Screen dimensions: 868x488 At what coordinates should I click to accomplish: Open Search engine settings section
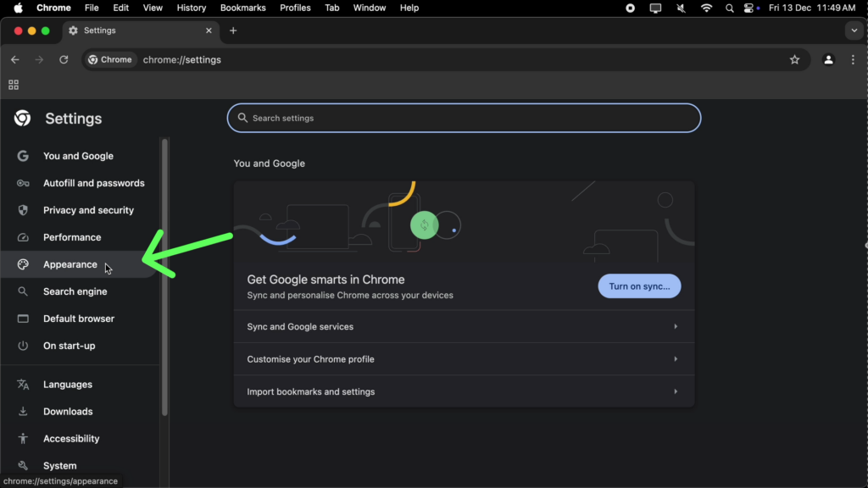coord(79,291)
